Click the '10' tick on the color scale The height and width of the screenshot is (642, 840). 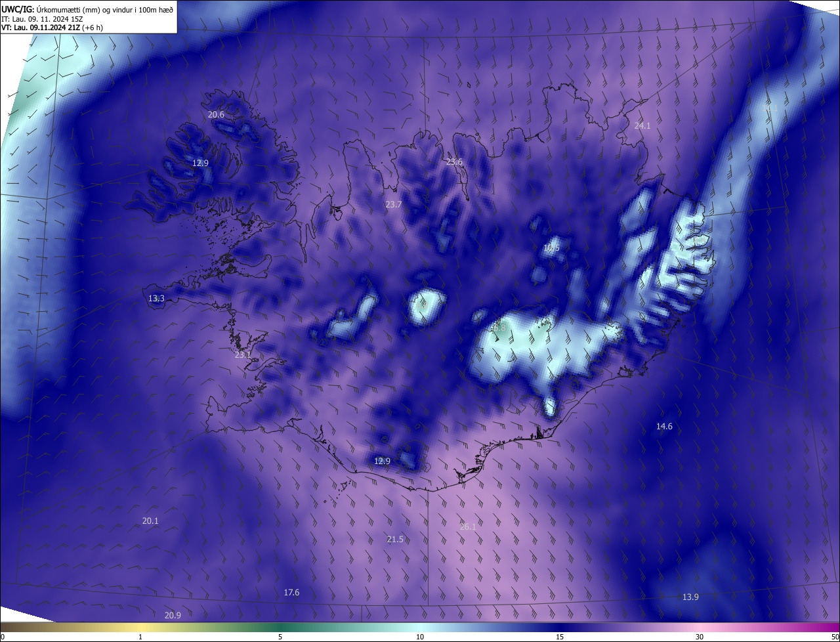[x=420, y=637]
